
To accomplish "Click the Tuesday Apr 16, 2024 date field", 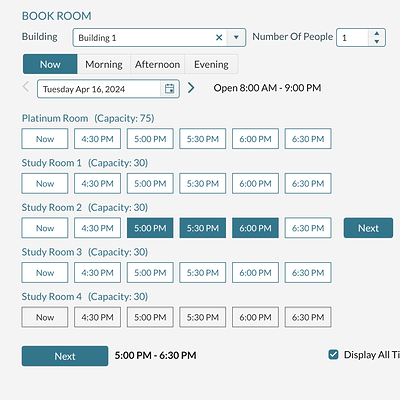I will [99, 89].
